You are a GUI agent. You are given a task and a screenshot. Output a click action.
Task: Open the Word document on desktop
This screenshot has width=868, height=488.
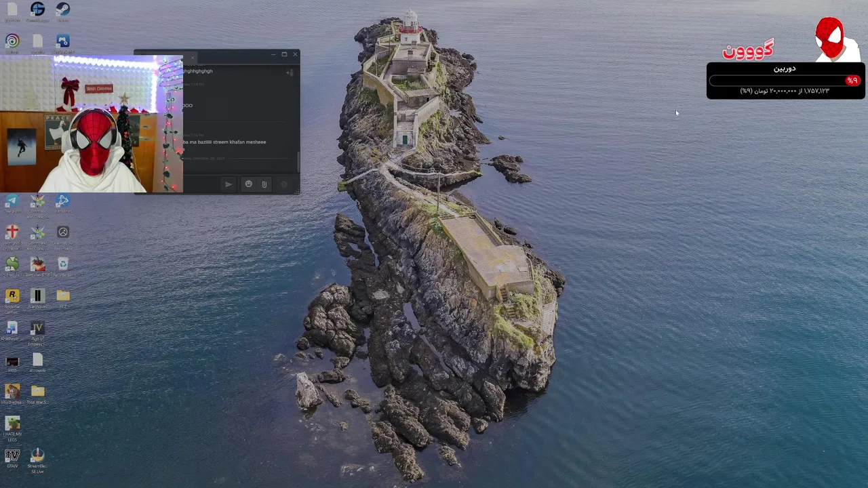pyautogui.click(x=12, y=331)
